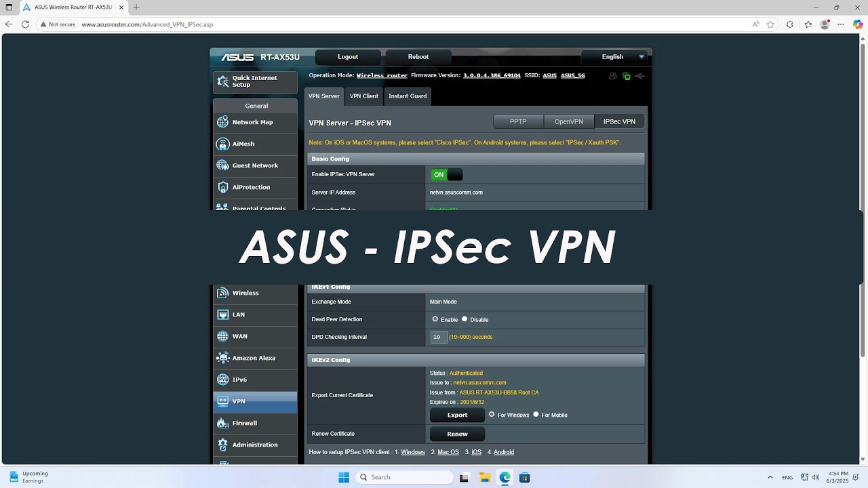Refresh the browser page
The image size is (868, 488).
pos(25,24)
